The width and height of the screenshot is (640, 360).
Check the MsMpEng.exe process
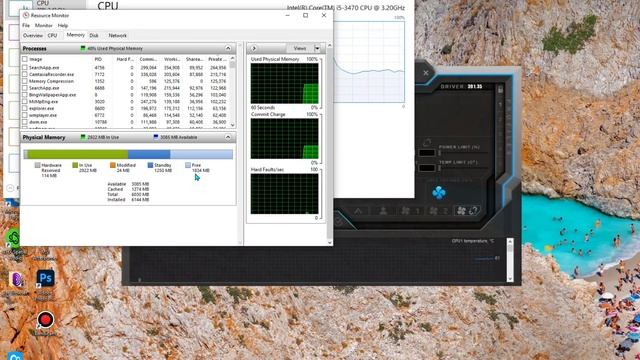25,102
